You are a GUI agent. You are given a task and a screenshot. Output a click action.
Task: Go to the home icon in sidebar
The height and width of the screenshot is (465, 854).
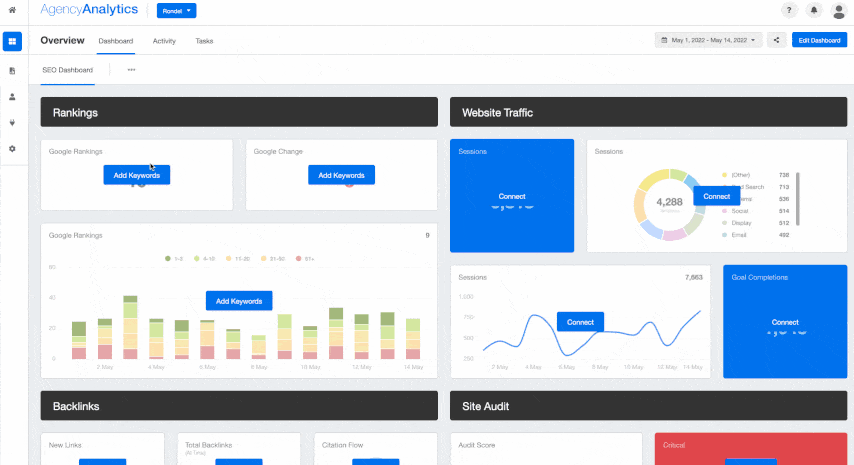point(12,10)
